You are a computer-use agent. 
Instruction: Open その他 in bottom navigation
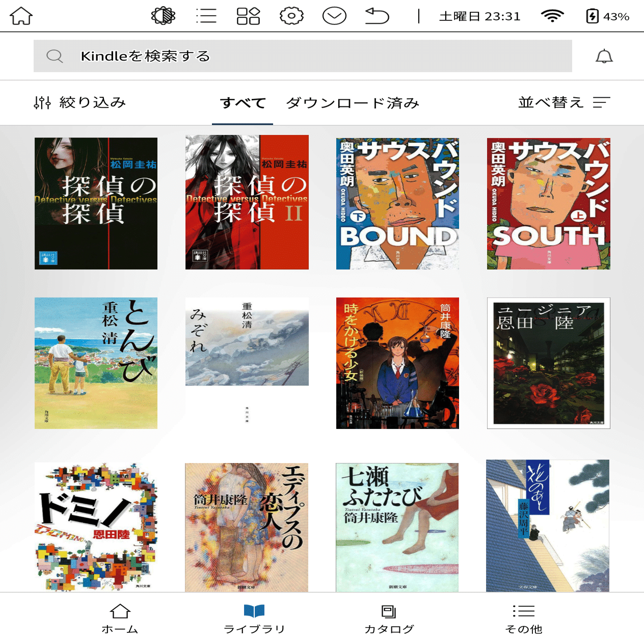524,619
